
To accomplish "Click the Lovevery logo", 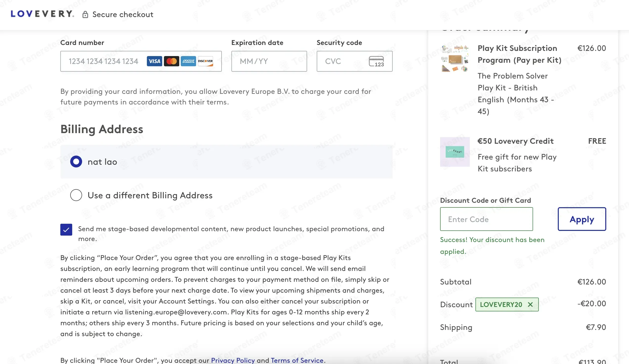I will click(x=42, y=14).
